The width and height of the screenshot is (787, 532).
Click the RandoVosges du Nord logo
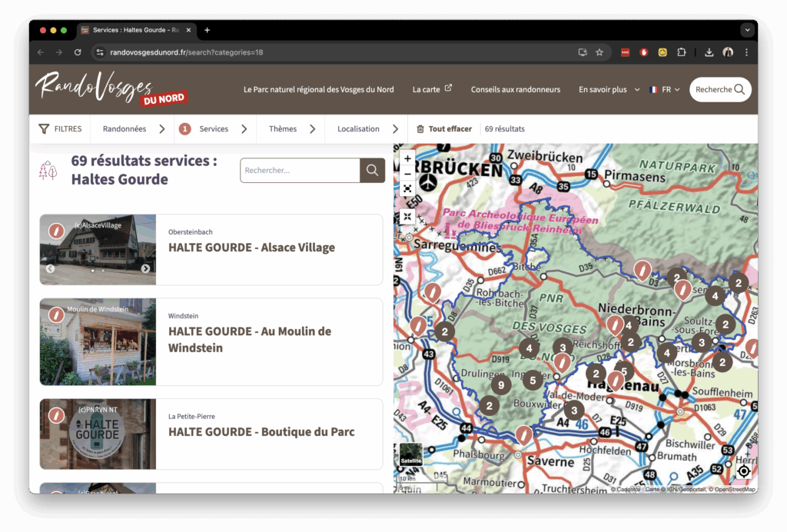point(111,88)
